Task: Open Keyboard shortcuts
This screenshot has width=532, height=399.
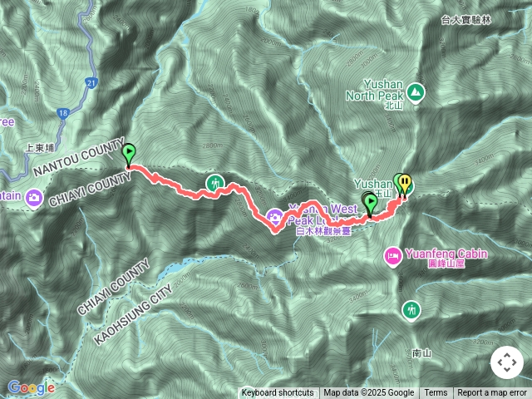Action: [x=278, y=393]
